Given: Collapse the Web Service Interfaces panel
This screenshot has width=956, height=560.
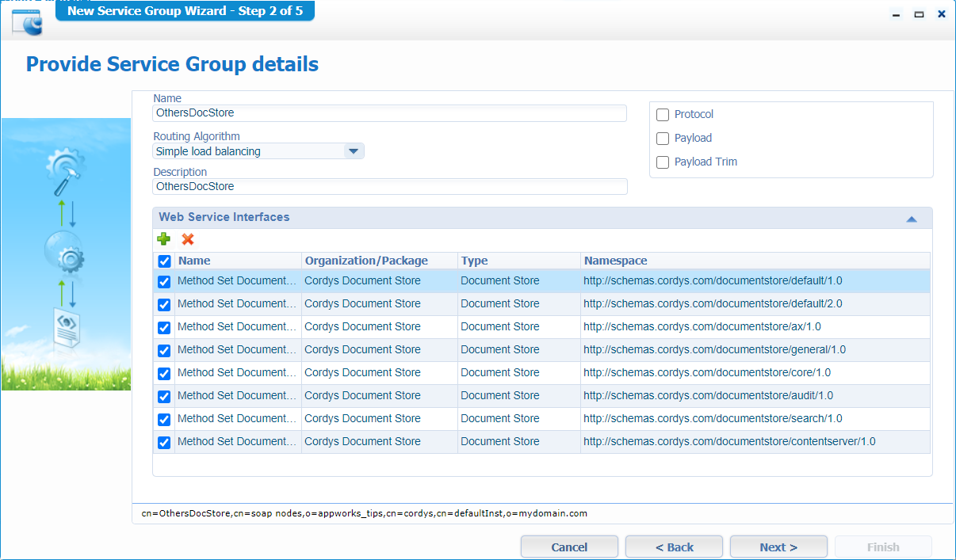Looking at the screenshot, I should (x=912, y=219).
